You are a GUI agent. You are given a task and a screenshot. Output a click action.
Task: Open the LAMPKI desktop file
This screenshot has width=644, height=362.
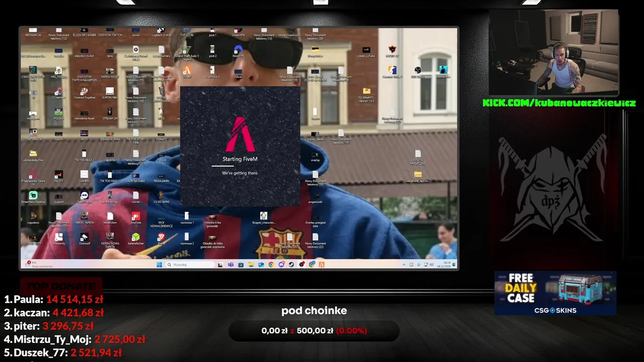coord(85,176)
